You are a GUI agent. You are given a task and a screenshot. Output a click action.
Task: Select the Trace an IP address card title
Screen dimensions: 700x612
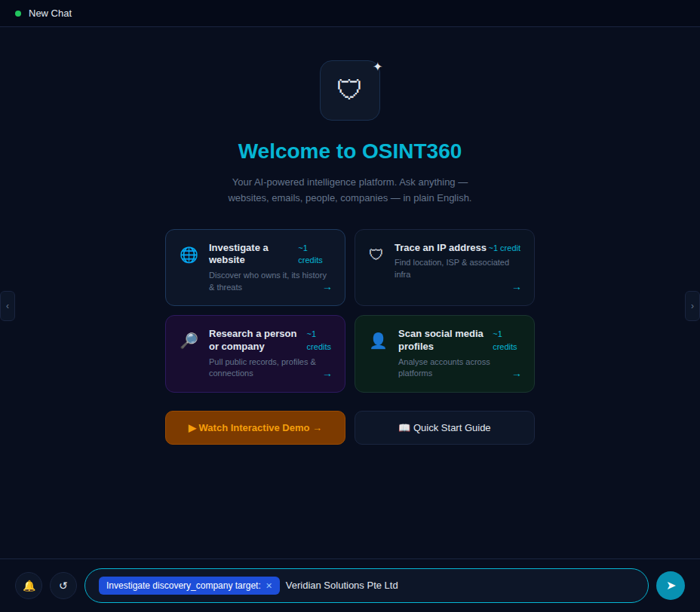point(440,248)
